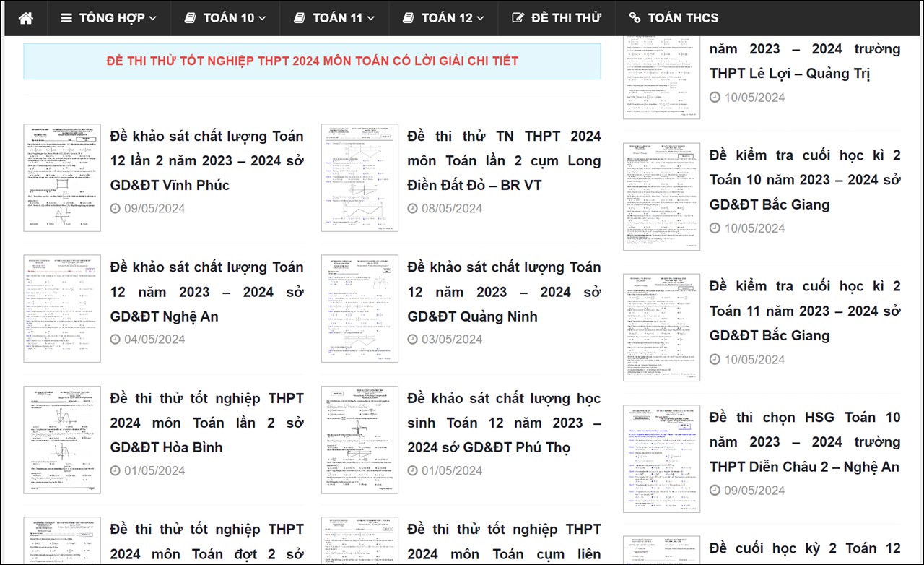Go to the home icon
The width and height of the screenshot is (924, 565).
26,18
